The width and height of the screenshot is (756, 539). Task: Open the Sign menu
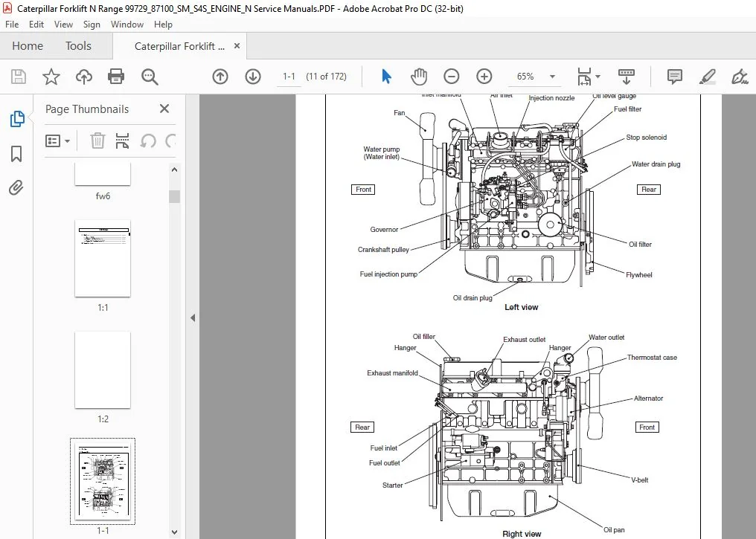tap(92, 25)
